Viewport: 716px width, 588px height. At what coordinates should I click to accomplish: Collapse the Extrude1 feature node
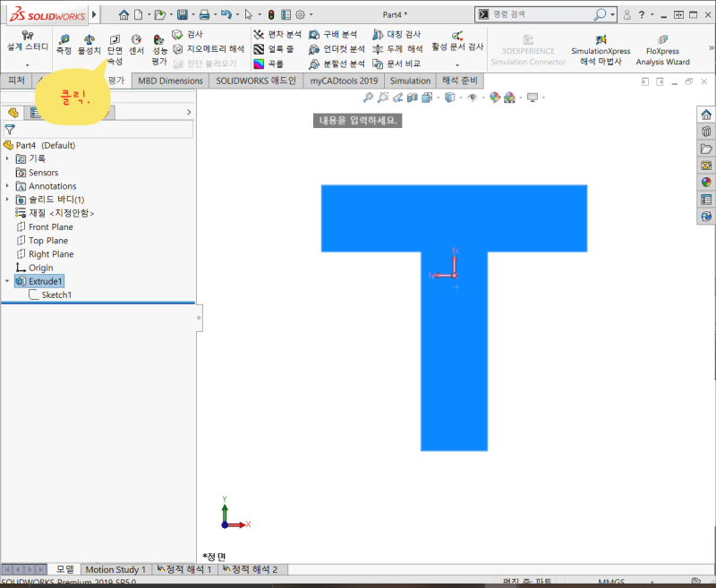point(7,281)
